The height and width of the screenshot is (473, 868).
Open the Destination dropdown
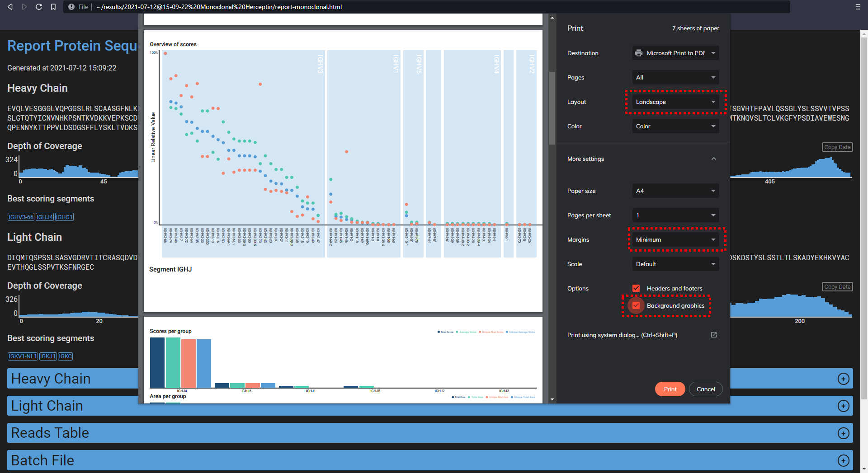[675, 53]
